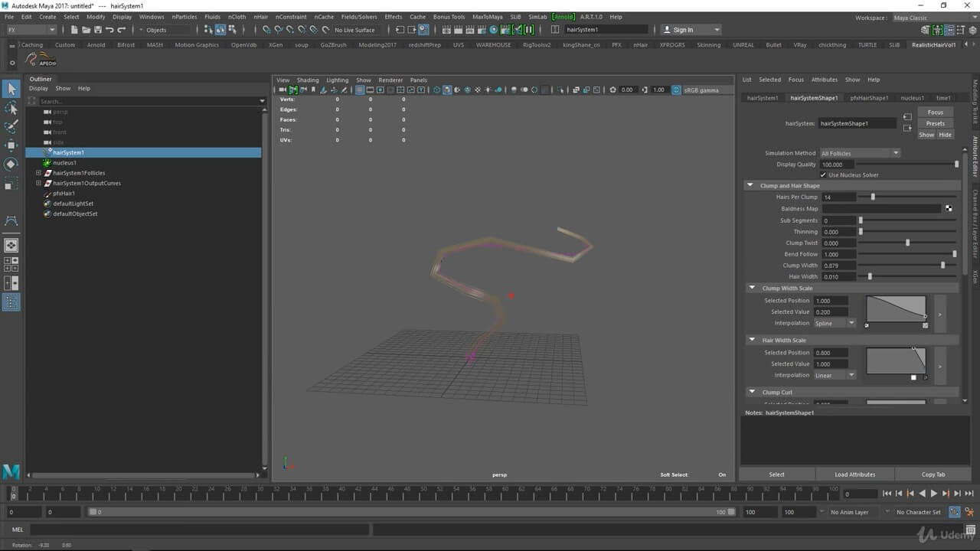Toggle the sRGB gamma color management button
Screen dimensions: 980x551
tap(677, 90)
